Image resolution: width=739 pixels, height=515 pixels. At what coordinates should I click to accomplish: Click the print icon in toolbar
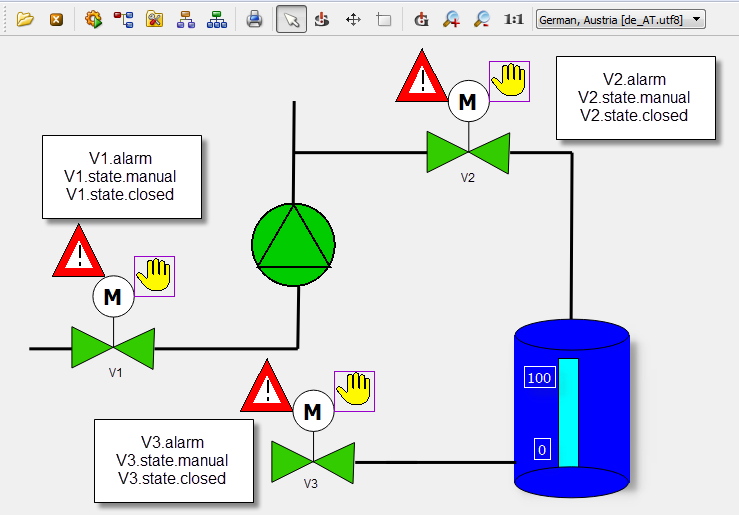tap(254, 19)
